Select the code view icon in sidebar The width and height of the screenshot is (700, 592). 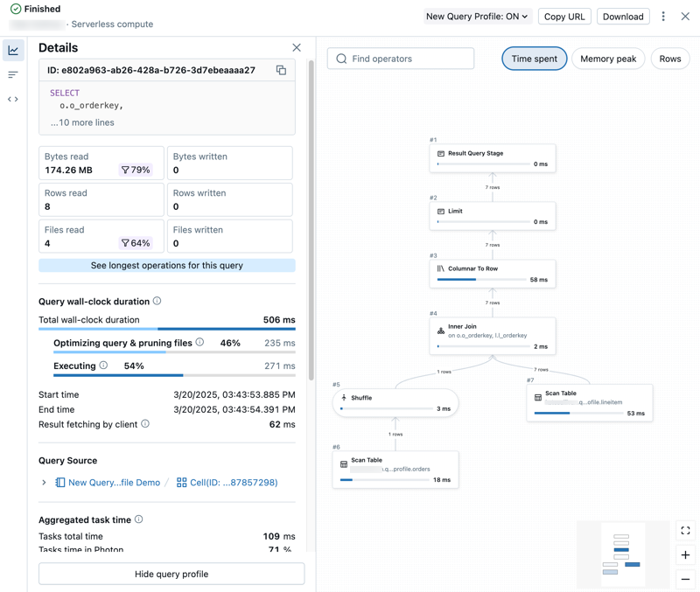(12, 99)
